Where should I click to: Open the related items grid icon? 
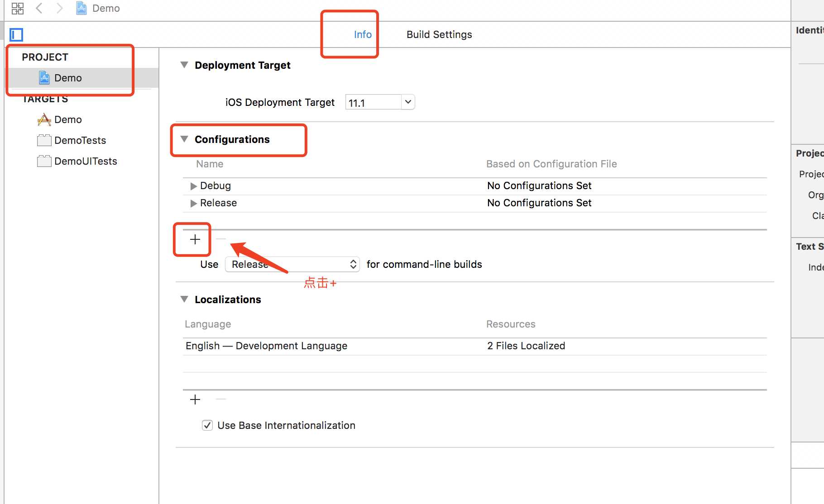click(17, 8)
